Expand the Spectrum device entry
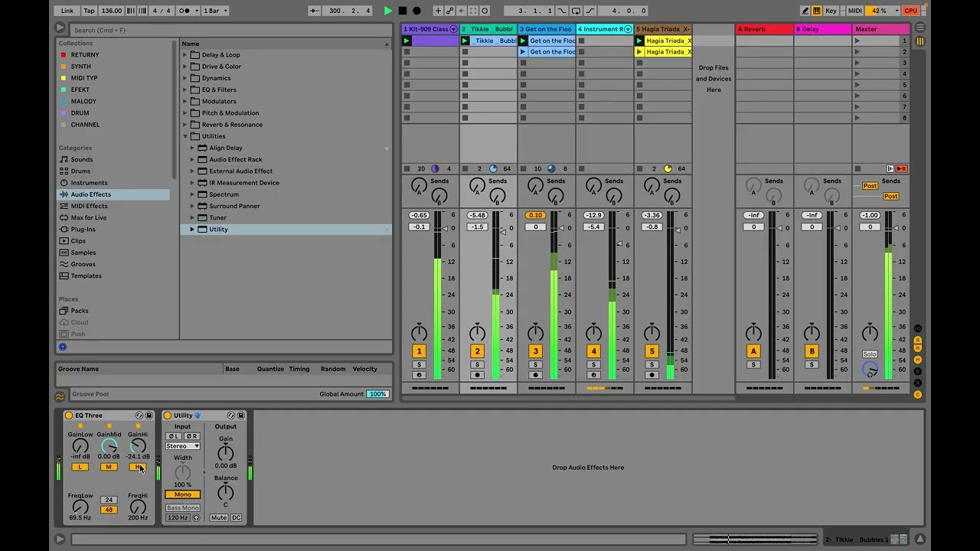980x551 pixels. (x=192, y=194)
